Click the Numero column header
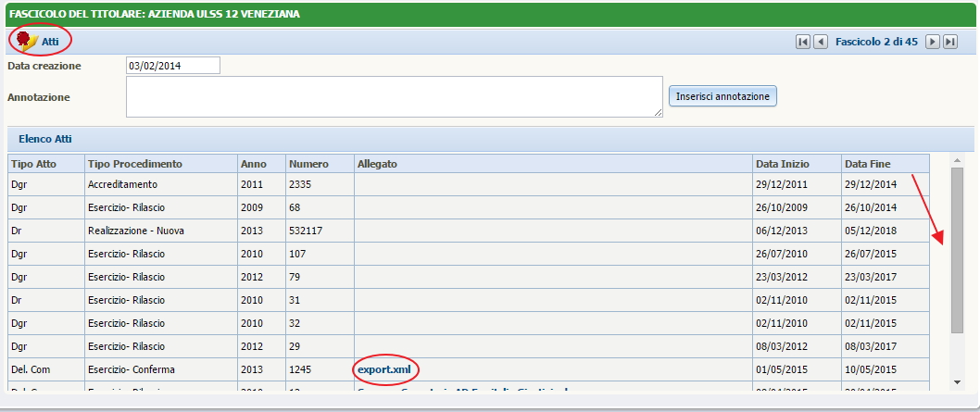The image size is (980, 412). point(308,164)
